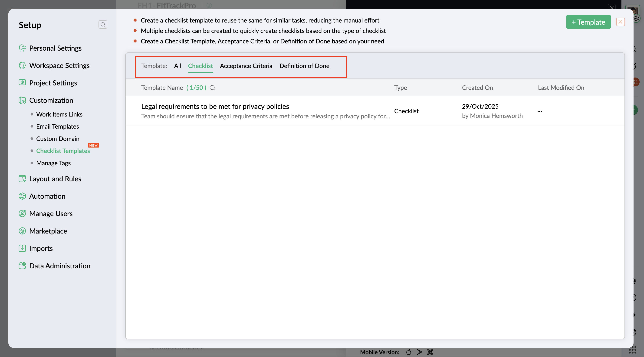This screenshot has width=644, height=357.
Task: Open Legal requirements privacy policies template
Action: [x=215, y=106]
